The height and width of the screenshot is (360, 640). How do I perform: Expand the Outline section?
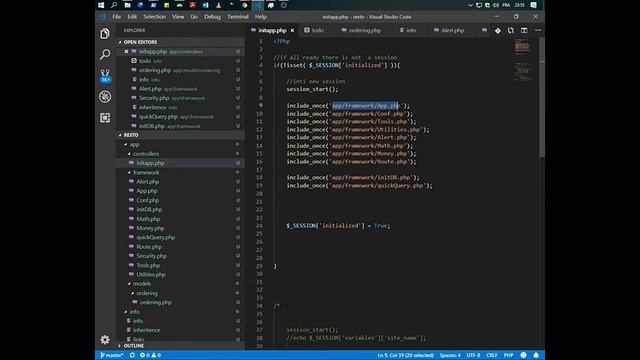coord(133,346)
